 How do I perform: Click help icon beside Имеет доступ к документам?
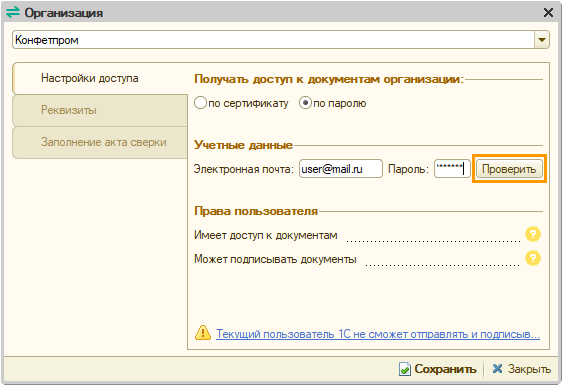point(533,234)
